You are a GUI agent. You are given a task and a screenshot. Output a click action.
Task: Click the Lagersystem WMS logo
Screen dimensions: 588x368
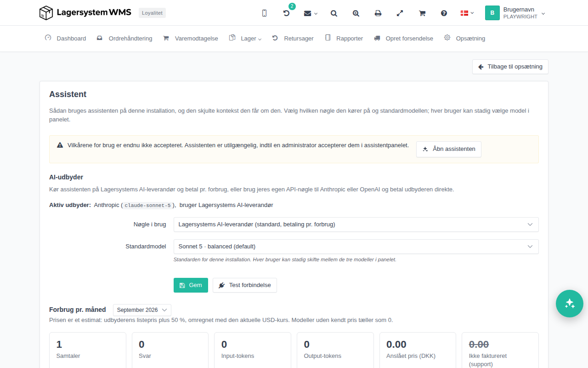tap(86, 13)
